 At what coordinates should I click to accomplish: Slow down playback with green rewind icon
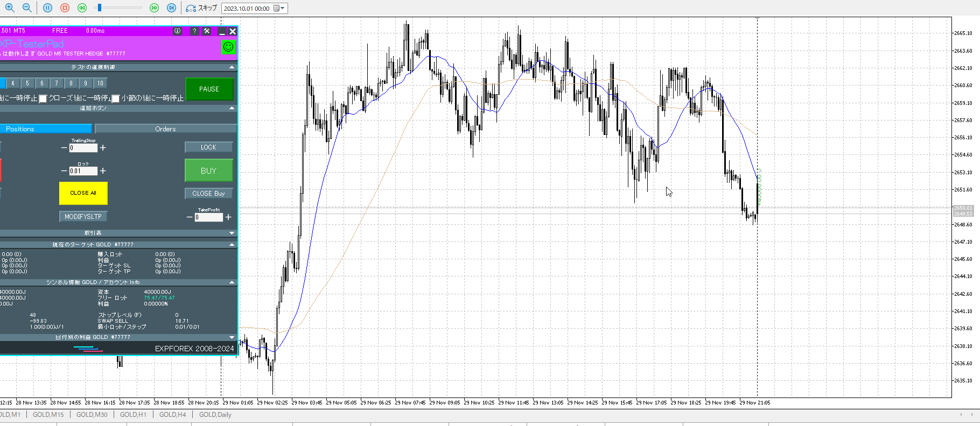coord(82,8)
